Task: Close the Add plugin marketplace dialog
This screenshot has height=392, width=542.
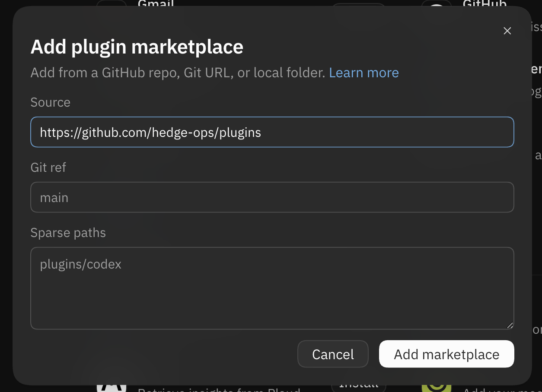Action: coord(507,31)
